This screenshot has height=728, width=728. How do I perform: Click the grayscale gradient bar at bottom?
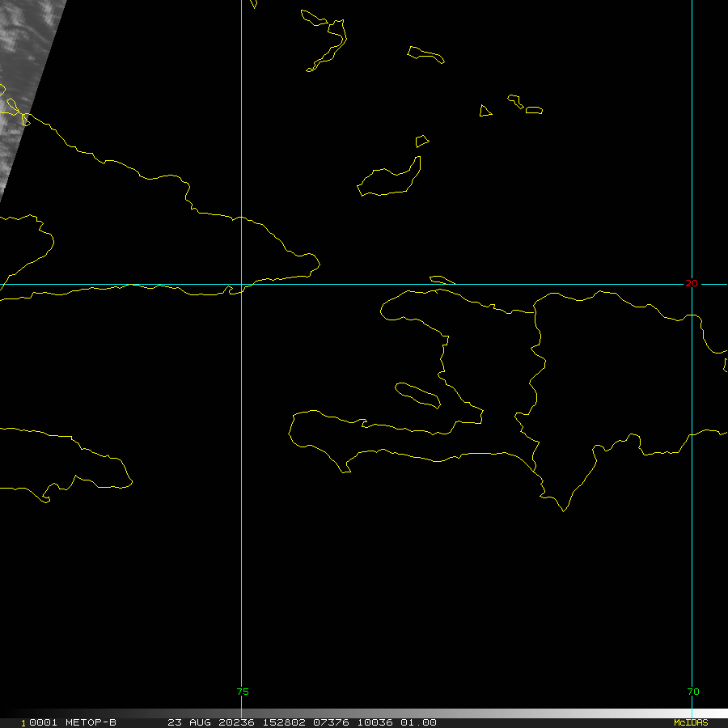[485, 713]
